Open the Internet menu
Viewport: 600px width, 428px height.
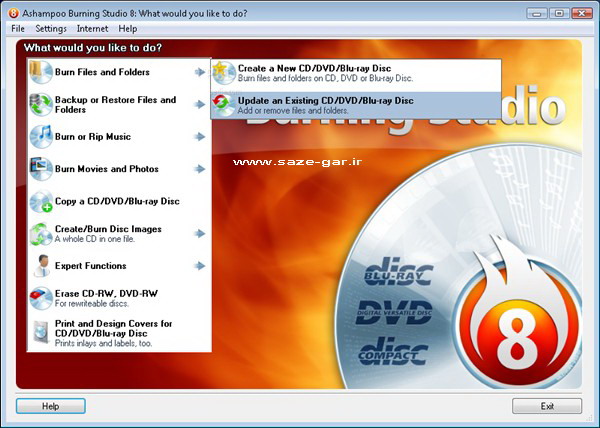tap(92, 29)
